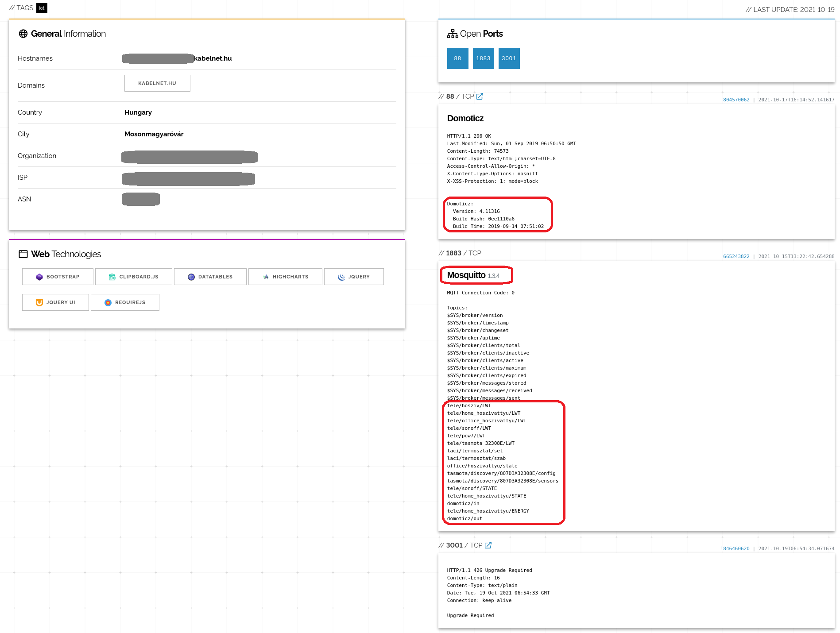Select open port 3001 button
This screenshot has height=633, width=840.
click(509, 58)
